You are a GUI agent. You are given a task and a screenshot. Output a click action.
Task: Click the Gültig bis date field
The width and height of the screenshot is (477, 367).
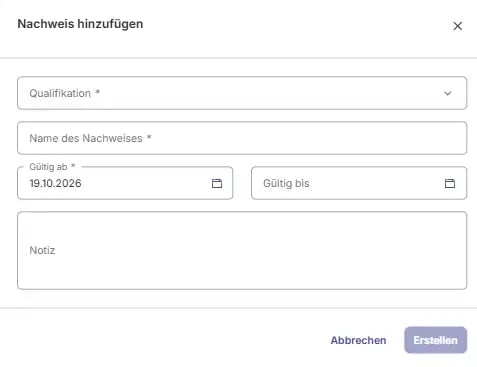coord(359,183)
